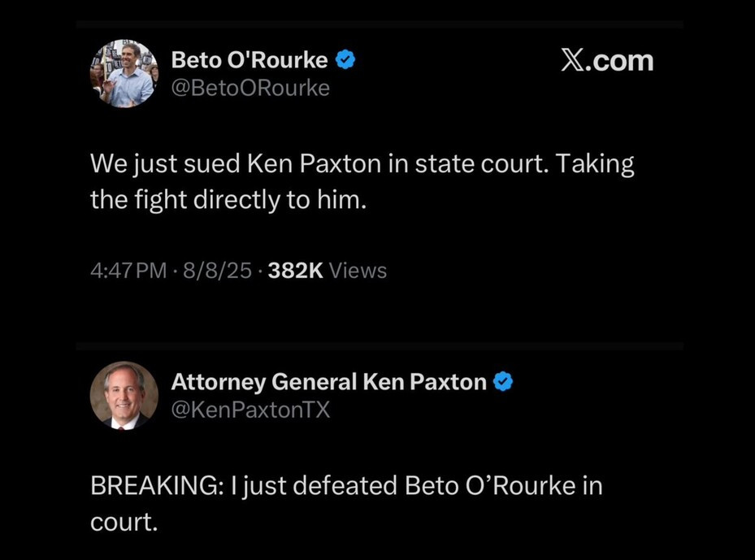Open the @BetoORourke handle
Screen dimensions: 755x560
pos(250,88)
